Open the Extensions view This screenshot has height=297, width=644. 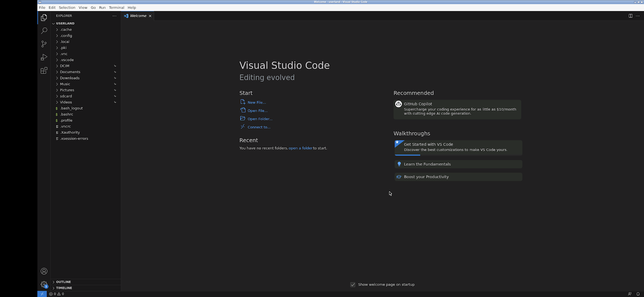pos(44,71)
